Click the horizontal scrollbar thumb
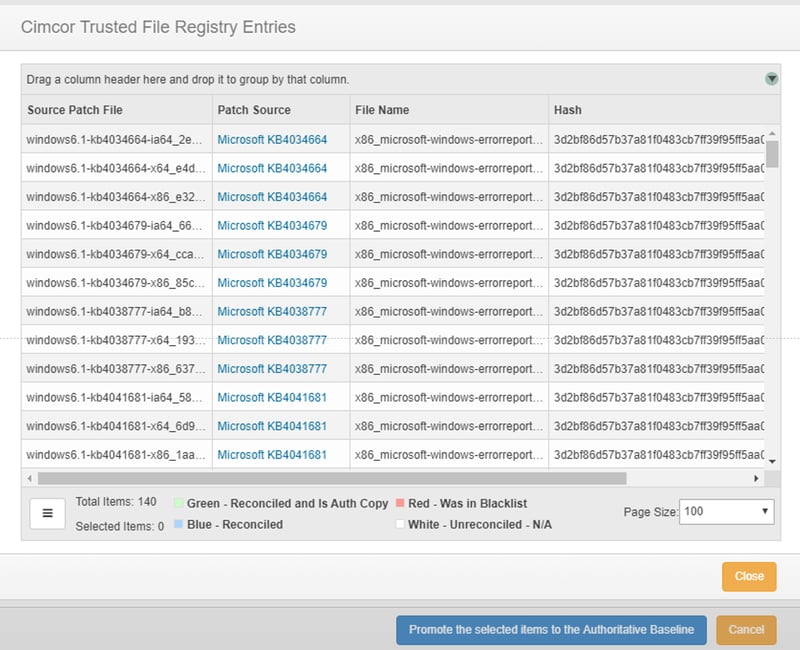This screenshot has width=800, height=650. pos(332,479)
